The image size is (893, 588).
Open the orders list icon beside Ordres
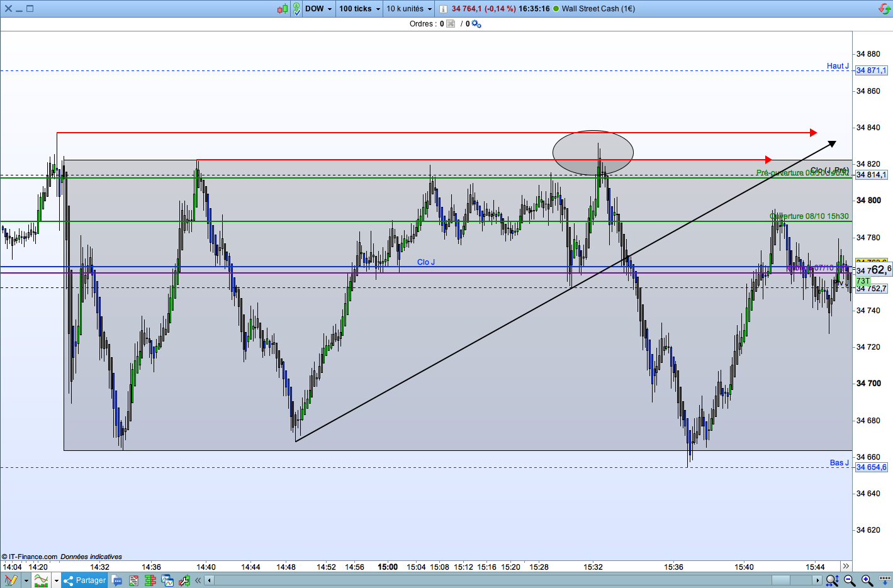(451, 24)
